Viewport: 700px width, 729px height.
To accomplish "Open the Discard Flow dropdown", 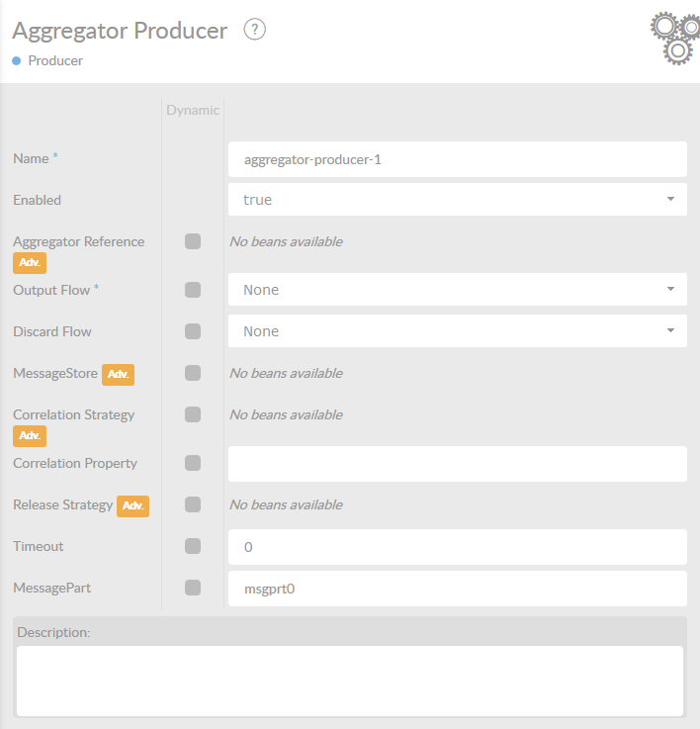I will tap(457, 331).
